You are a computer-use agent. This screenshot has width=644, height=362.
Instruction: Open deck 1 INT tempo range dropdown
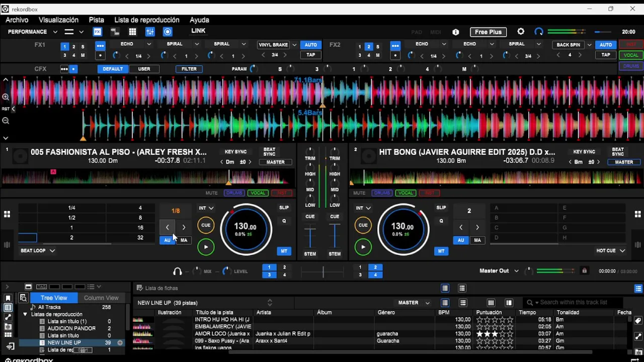(x=206, y=208)
